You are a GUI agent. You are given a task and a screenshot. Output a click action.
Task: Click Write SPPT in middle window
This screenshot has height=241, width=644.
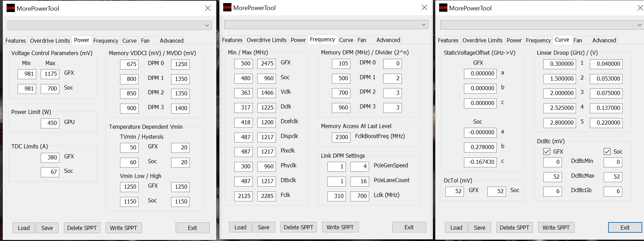tap(340, 227)
